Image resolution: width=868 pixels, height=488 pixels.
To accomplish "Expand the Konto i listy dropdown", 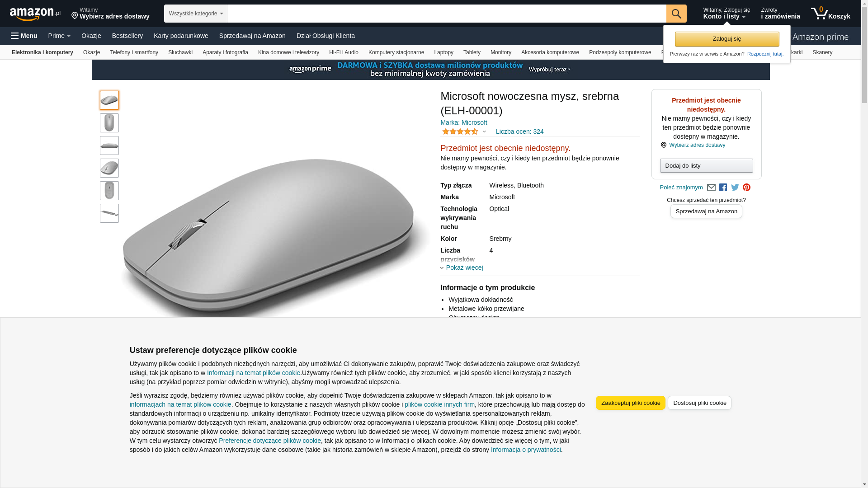I will [x=726, y=14].
